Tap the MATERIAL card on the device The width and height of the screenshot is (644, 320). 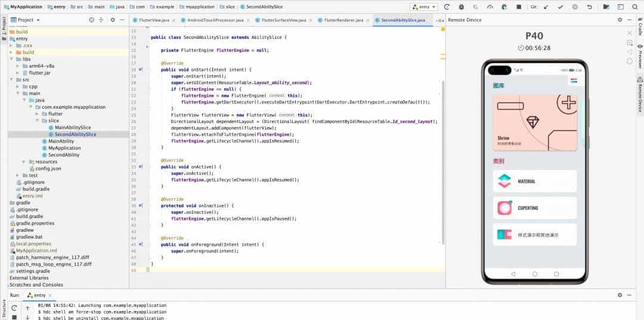tap(535, 181)
